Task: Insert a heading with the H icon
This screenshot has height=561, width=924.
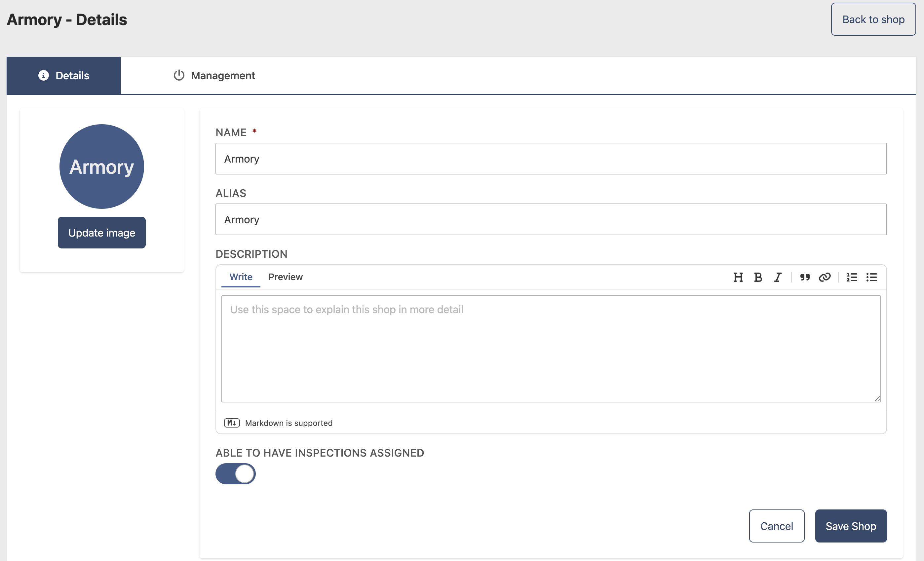Action: point(738,277)
